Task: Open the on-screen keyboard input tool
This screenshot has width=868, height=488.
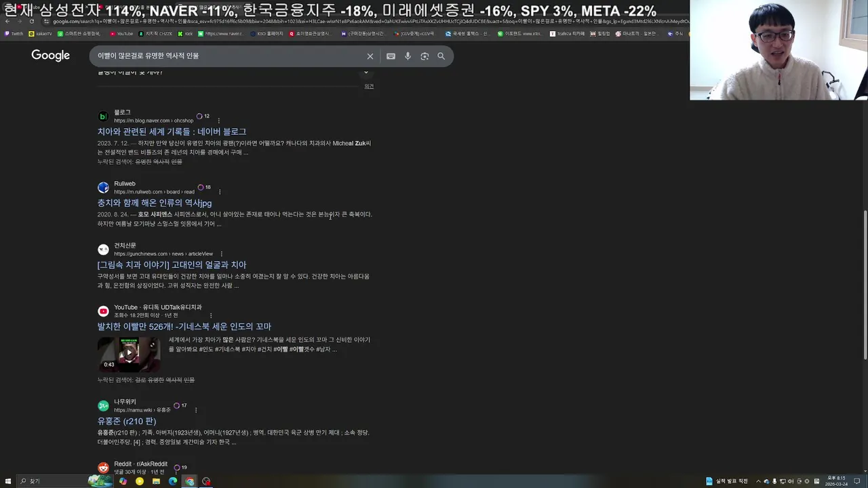Action: 391,56
